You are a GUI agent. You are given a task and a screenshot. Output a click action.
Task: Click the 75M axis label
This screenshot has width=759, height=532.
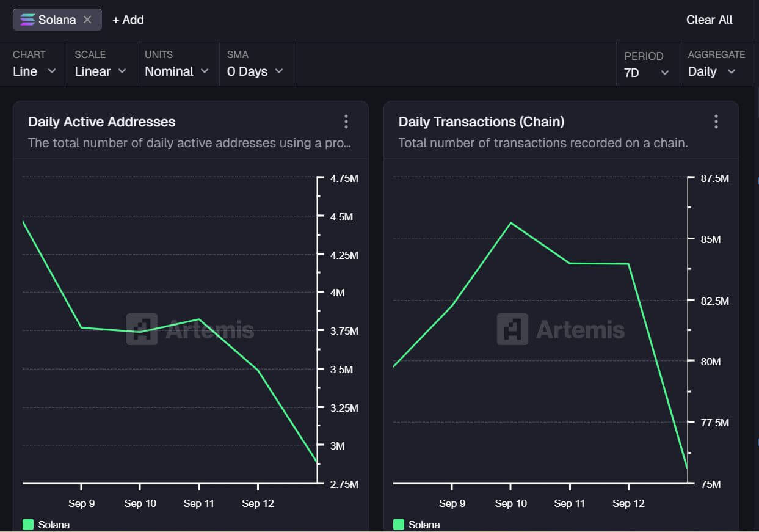tap(711, 484)
